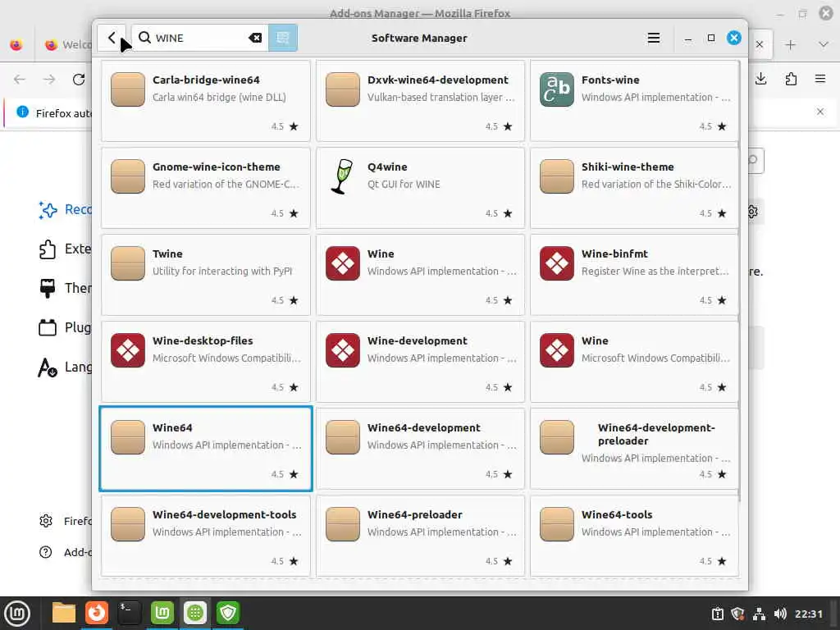Open Wine64-development package icon
This screenshot has width=840, height=630.
click(343, 436)
